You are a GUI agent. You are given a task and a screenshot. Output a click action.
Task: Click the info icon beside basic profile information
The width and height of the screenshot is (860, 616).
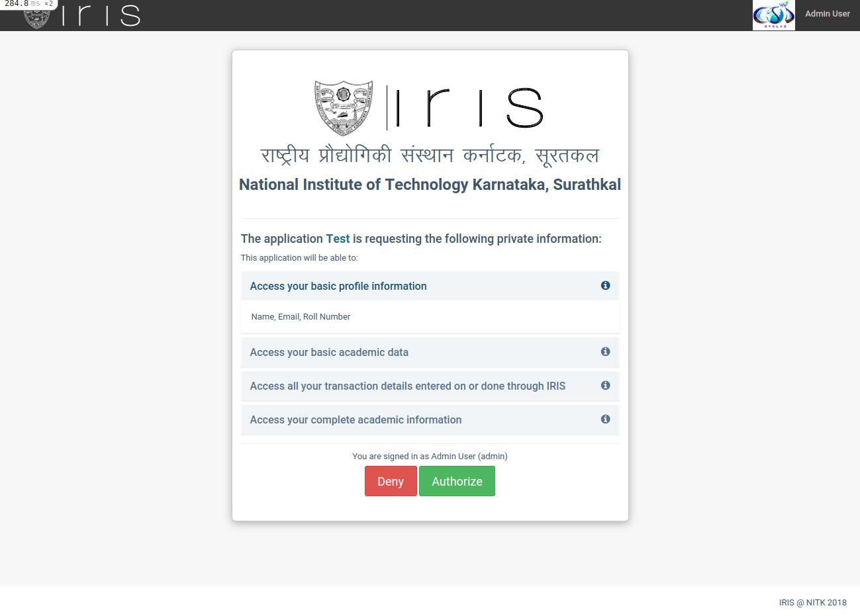tap(605, 285)
